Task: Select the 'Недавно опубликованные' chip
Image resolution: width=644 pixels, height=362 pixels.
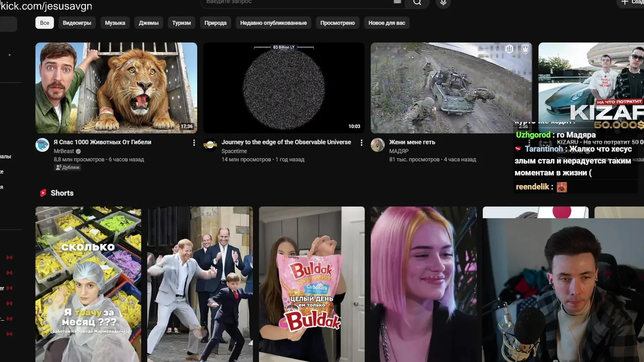Action: point(273,23)
